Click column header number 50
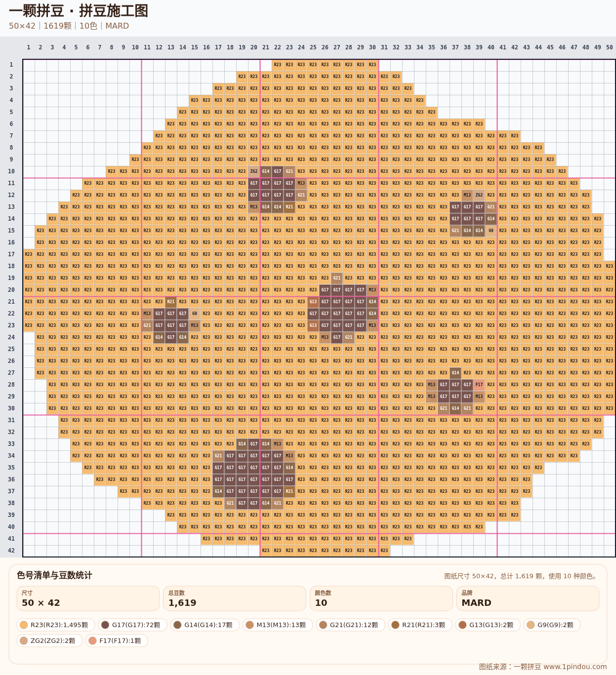This screenshot has height=675, width=616. (610, 47)
